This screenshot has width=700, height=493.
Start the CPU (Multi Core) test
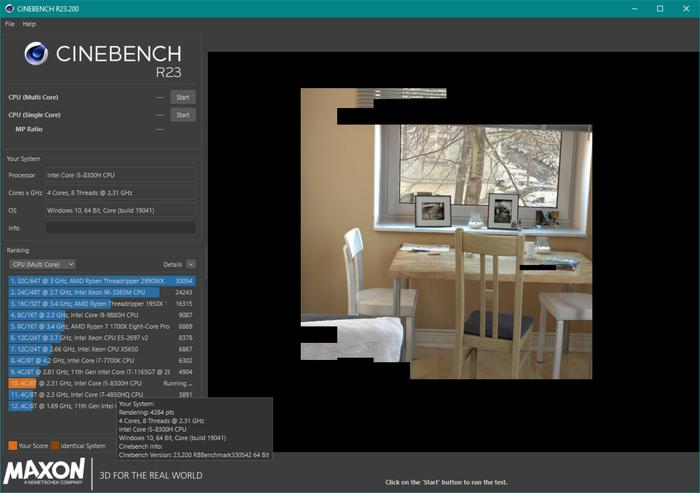click(x=183, y=97)
